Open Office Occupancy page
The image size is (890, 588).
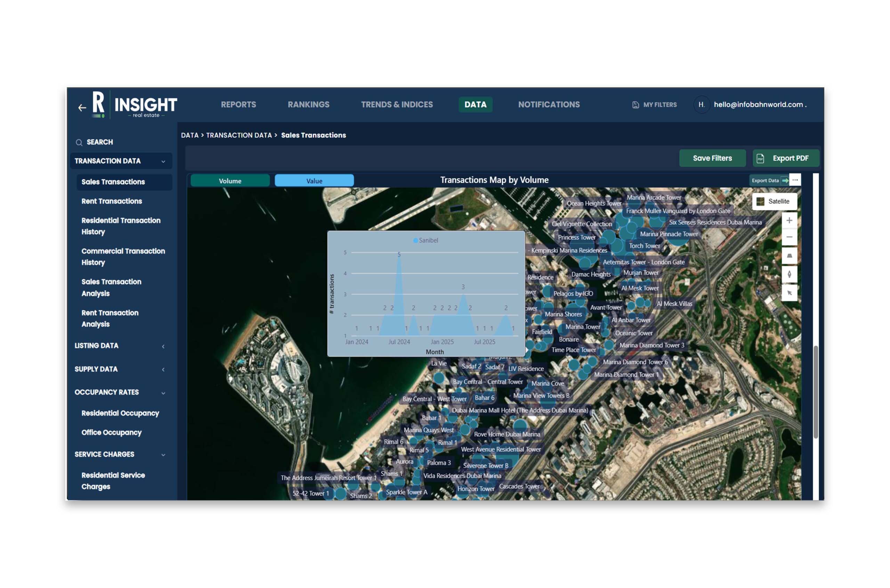(111, 432)
